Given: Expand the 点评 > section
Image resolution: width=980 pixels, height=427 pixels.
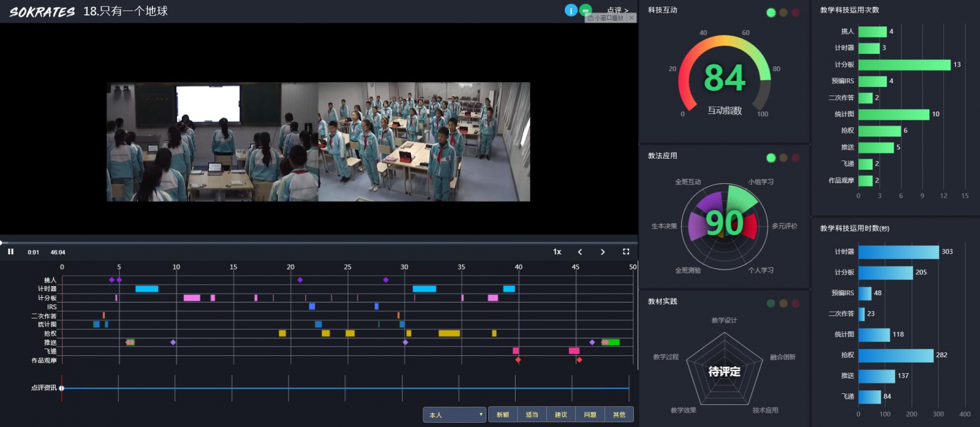Looking at the screenshot, I should click(617, 10).
